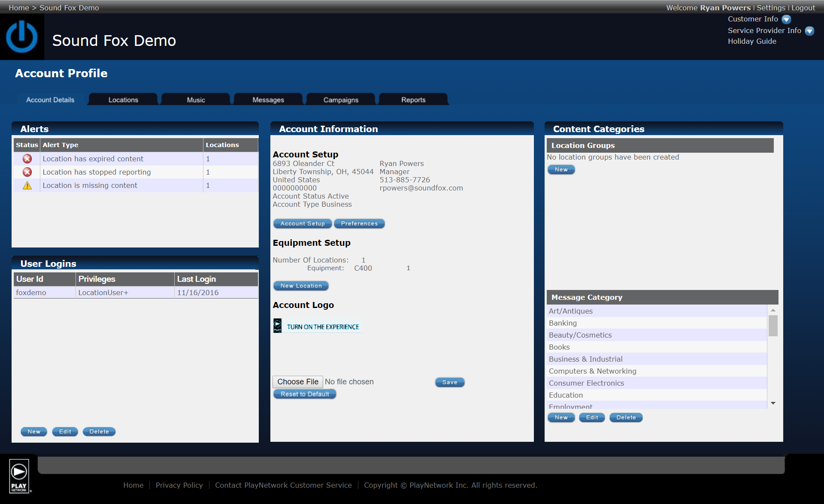824x504 pixels.
Task: Select Location has stopped reporting alert
Action: [136, 172]
